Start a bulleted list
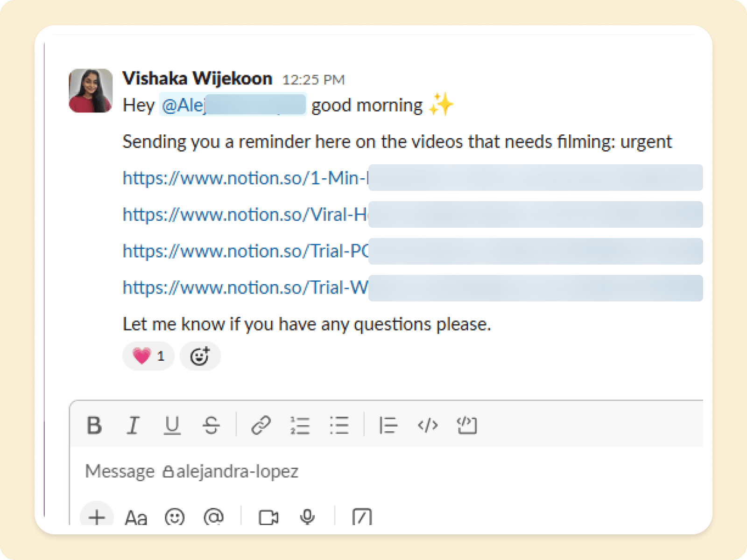 click(x=339, y=425)
